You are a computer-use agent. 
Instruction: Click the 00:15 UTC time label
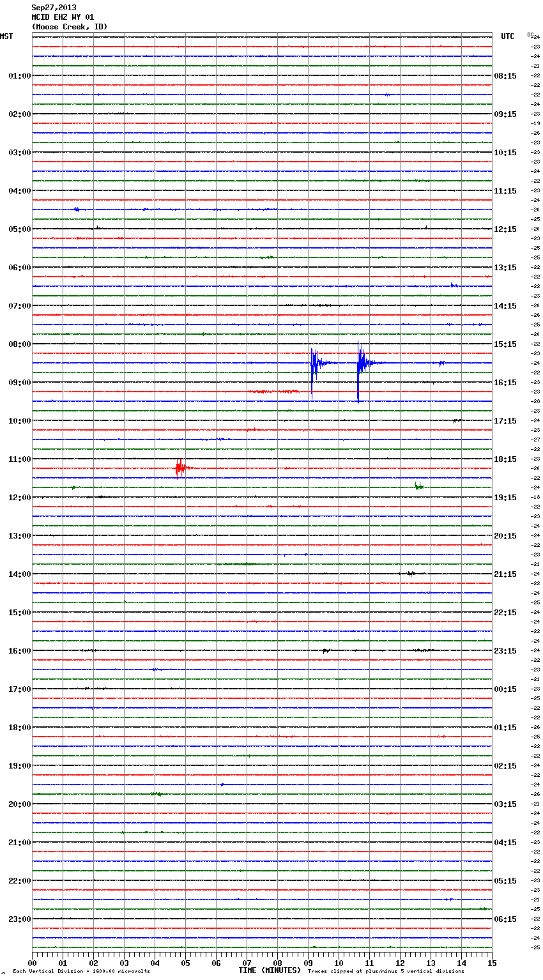click(505, 689)
